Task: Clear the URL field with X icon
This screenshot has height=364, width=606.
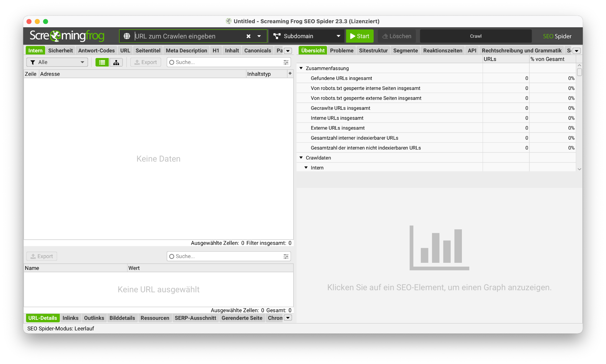Action: [249, 36]
